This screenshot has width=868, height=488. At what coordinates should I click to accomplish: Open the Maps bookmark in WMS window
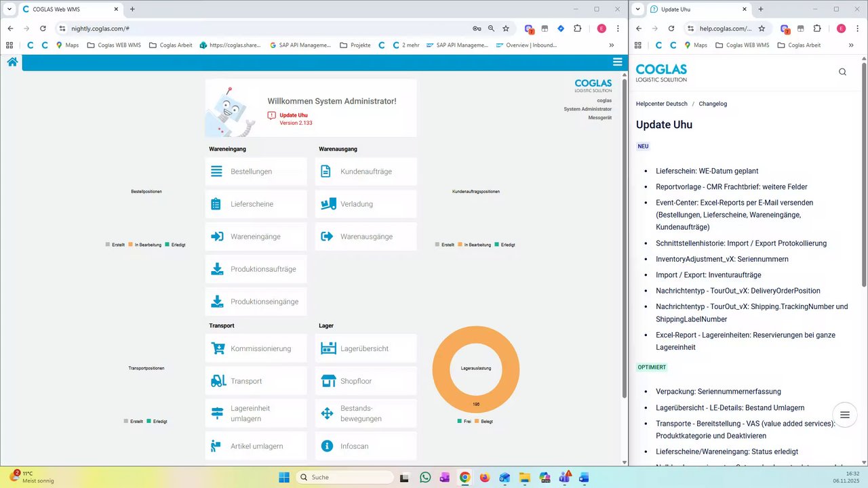coord(67,45)
